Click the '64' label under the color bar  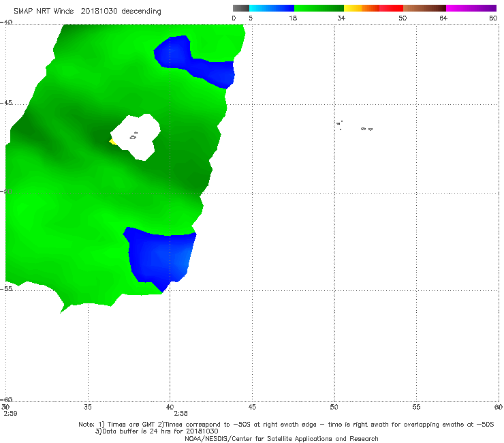click(x=443, y=18)
